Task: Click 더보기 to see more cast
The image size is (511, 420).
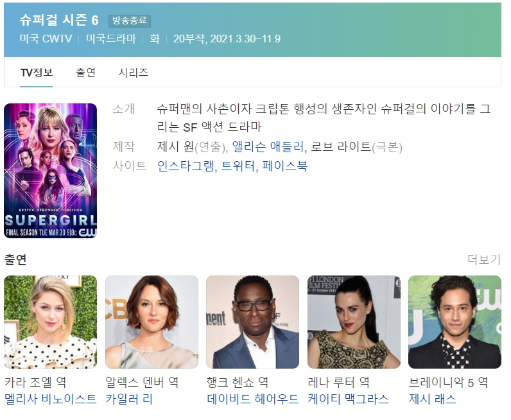Action: click(x=483, y=259)
